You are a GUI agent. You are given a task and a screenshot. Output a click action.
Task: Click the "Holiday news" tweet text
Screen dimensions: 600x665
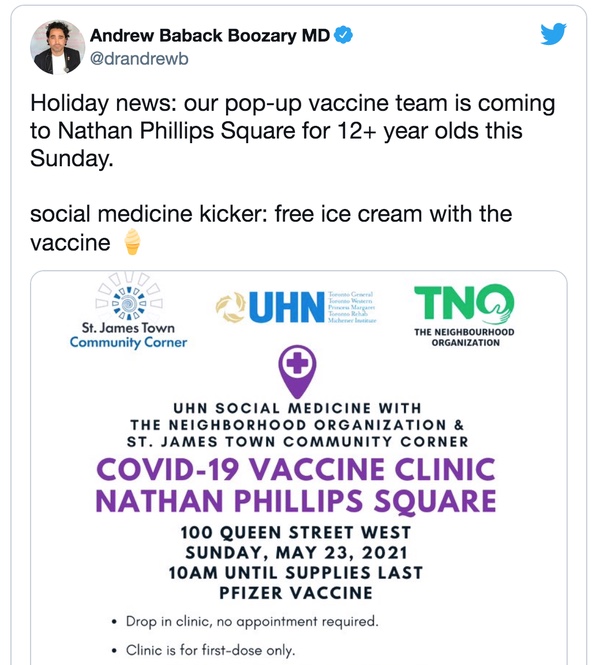(291, 132)
